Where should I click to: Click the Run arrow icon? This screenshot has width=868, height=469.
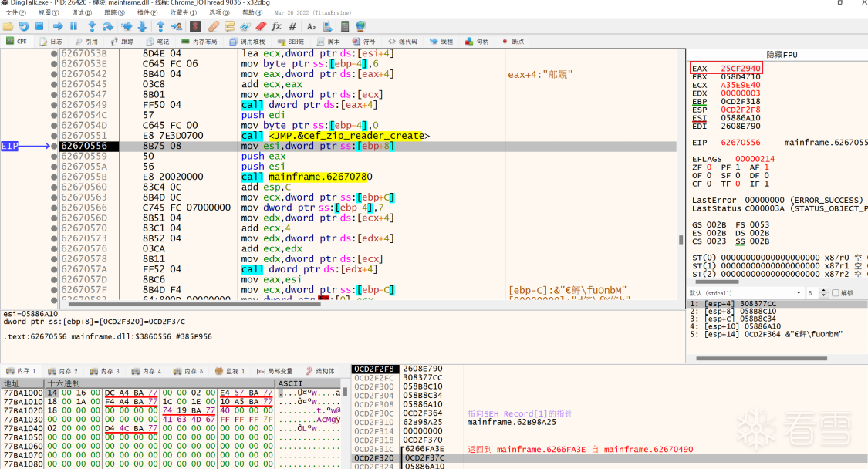tap(58, 26)
